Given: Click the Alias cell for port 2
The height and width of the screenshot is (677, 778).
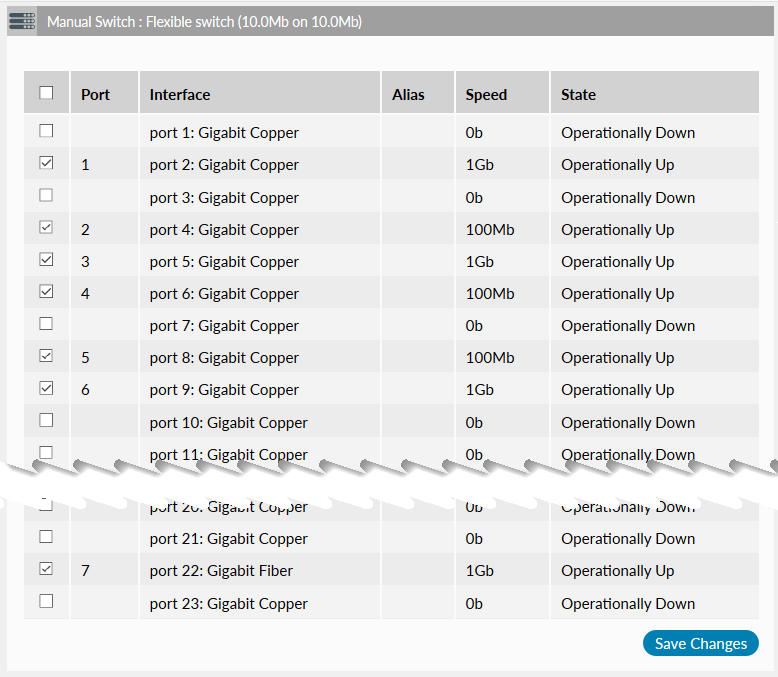Looking at the screenshot, I should pos(417,165).
